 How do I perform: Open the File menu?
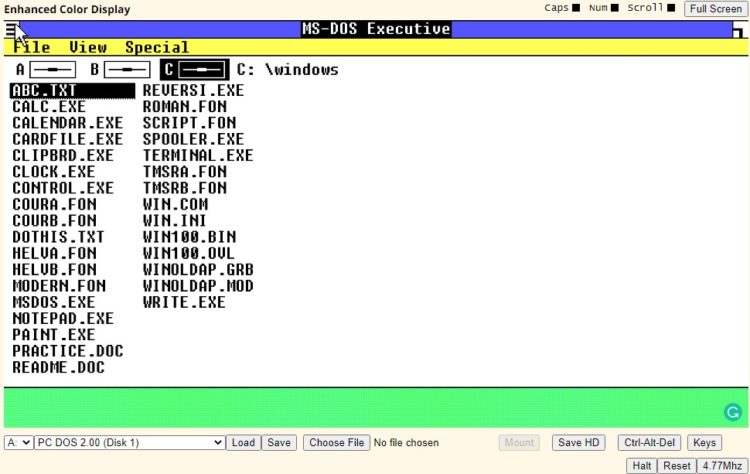pyautogui.click(x=32, y=47)
